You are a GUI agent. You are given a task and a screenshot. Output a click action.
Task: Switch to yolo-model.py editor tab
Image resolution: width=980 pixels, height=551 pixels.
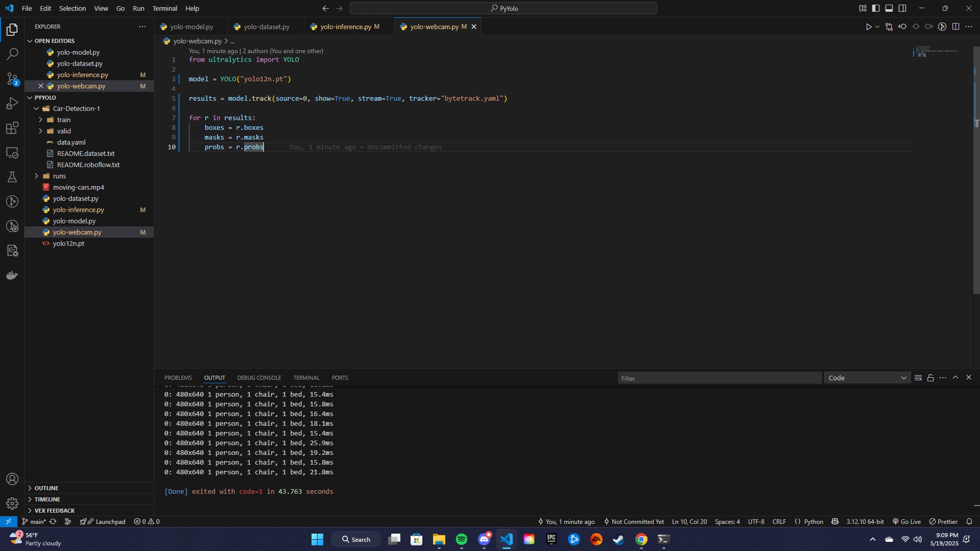tap(191, 27)
